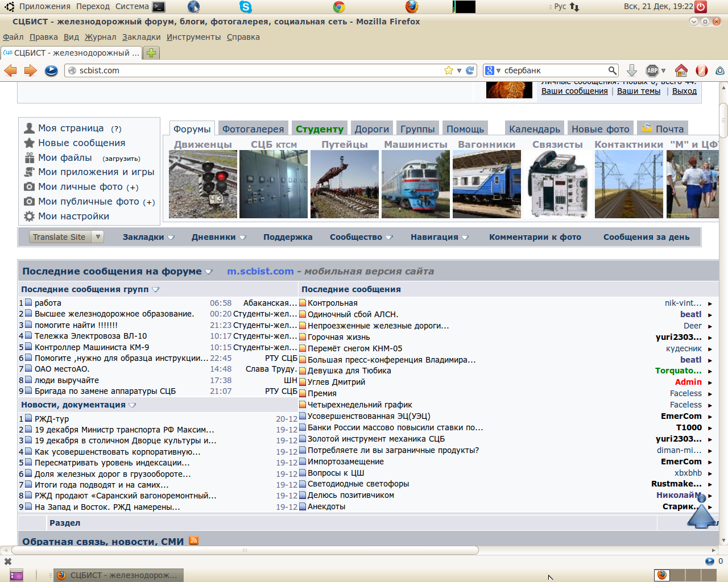Click the Downloads arrow icon
This screenshot has height=582, width=728.
tap(631, 70)
